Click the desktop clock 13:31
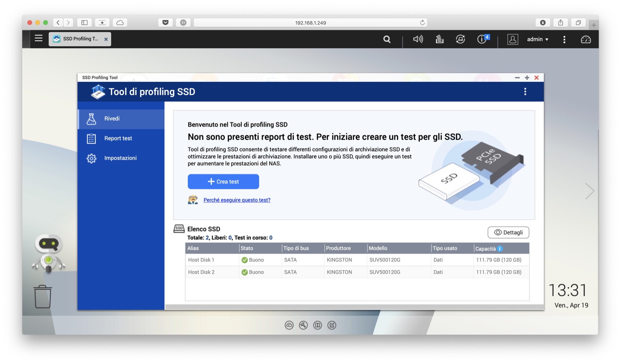Viewport: 621px width, 364px height. pyautogui.click(x=568, y=290)
